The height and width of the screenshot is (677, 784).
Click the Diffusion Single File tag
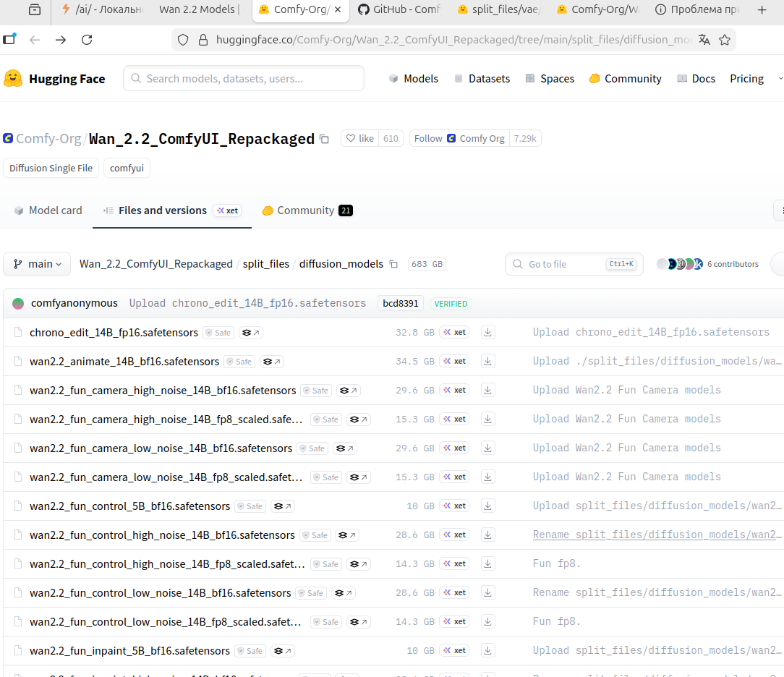tap(51, 168)
